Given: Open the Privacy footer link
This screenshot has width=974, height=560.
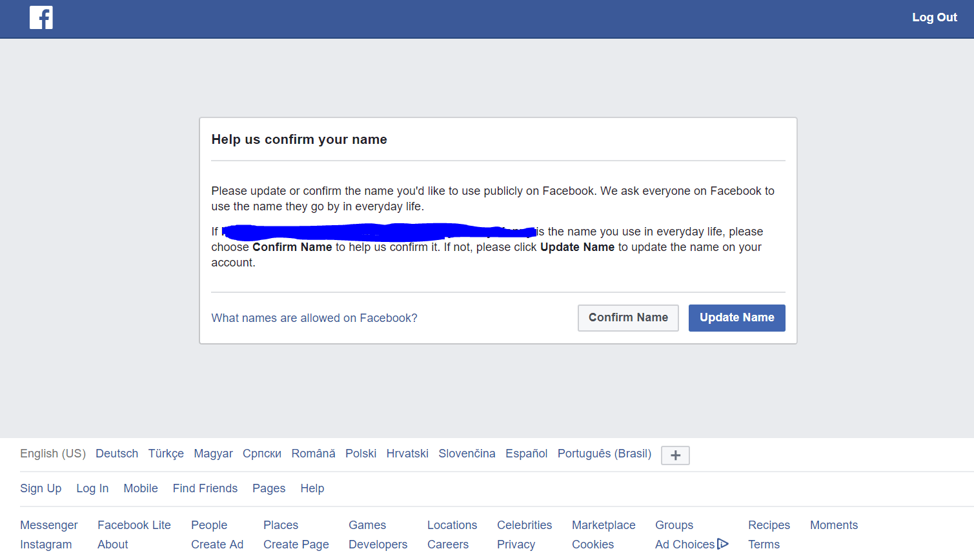Looking at the screenshot, I should [x=516, y=544].
